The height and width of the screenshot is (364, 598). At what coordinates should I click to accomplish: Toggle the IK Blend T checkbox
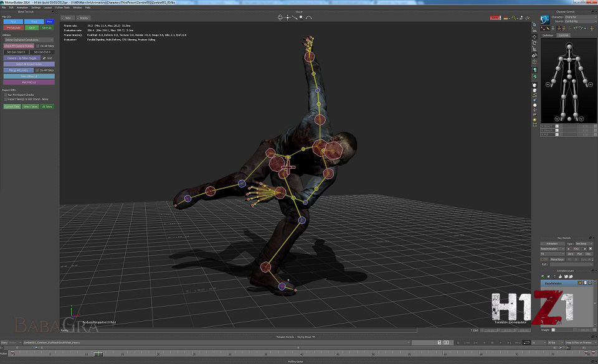(557, 126)
